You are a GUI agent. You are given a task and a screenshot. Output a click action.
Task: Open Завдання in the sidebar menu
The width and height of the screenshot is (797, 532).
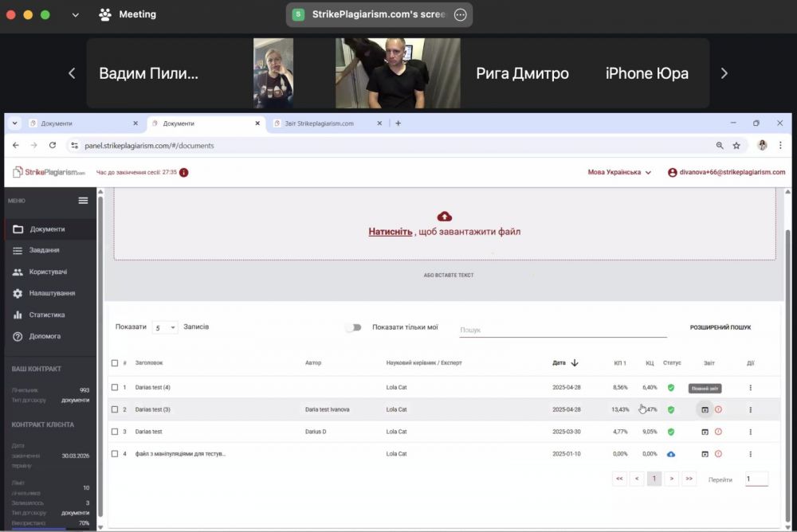pyautogui.click(x=49, y=250)
